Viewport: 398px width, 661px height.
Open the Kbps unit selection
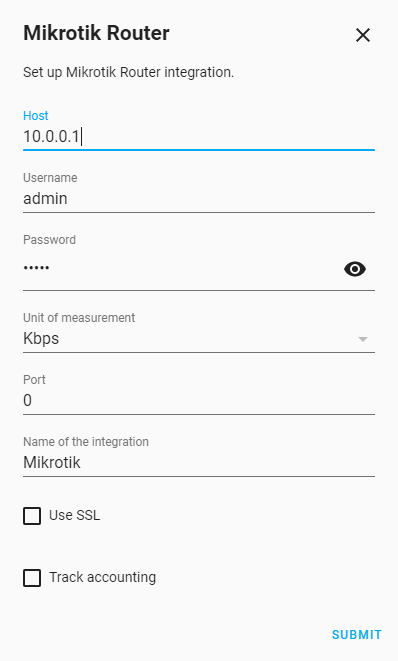[199, 339]
